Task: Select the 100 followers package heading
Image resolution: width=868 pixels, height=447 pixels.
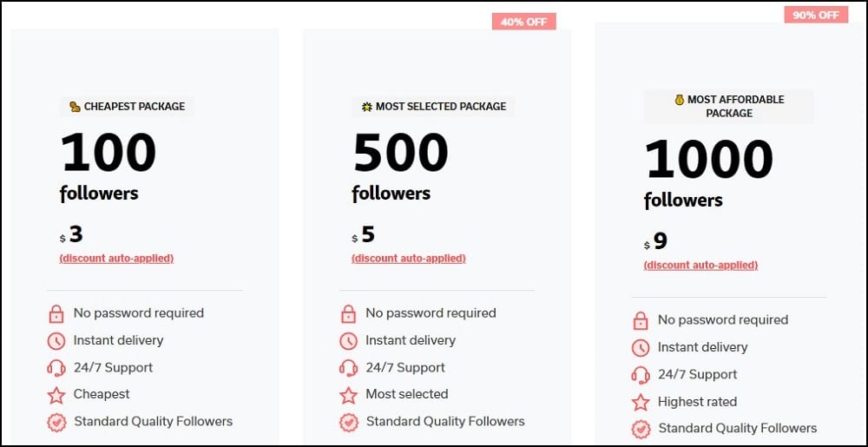Action: (x=108, y=166)
